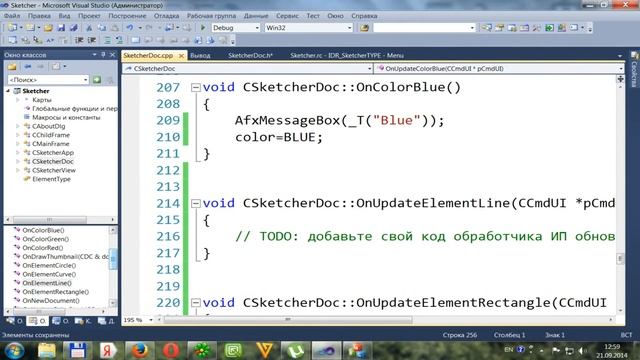Select OnElementCircle() in members list

click(x=49, y=265)
